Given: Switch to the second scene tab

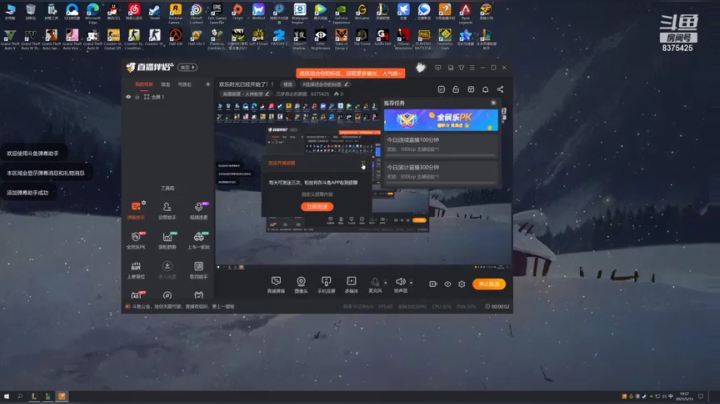Looking at the screenshot, I should [165, 84].
